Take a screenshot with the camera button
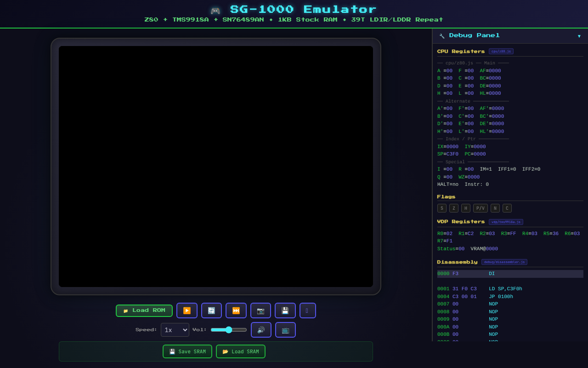Screen dimensions: 588x368 [x=260, y=310]
